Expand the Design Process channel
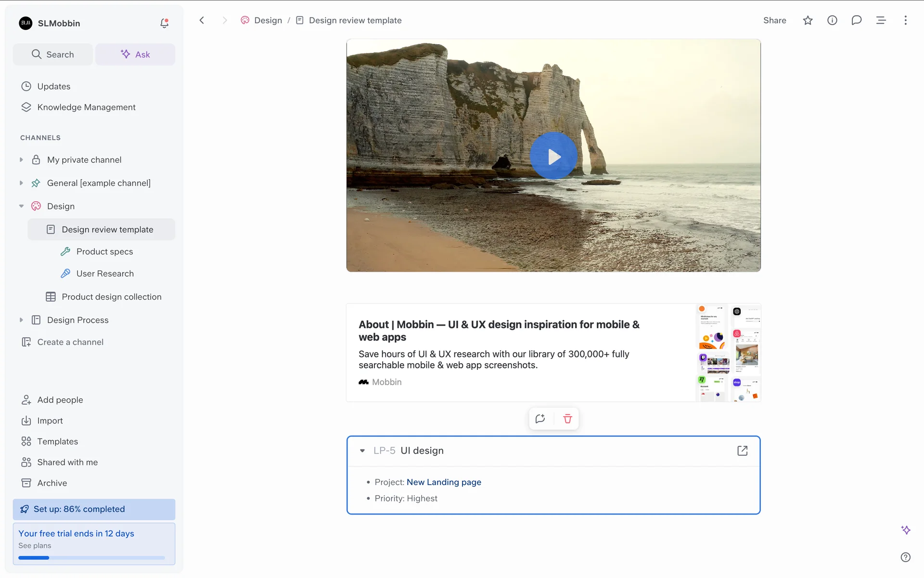 tap(21, 320)
